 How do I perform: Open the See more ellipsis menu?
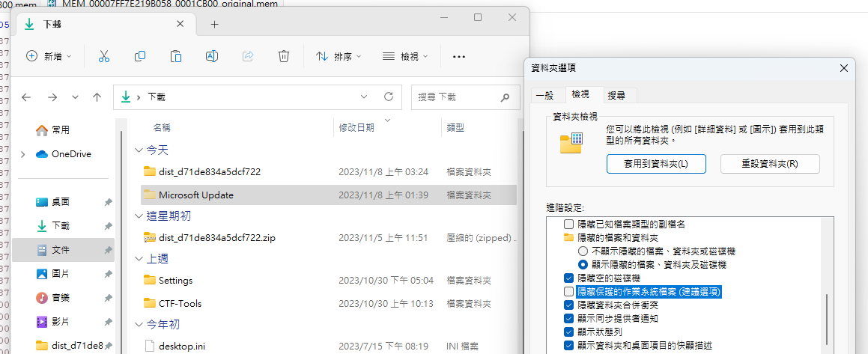pyautogui.click(x=459, y=56)
